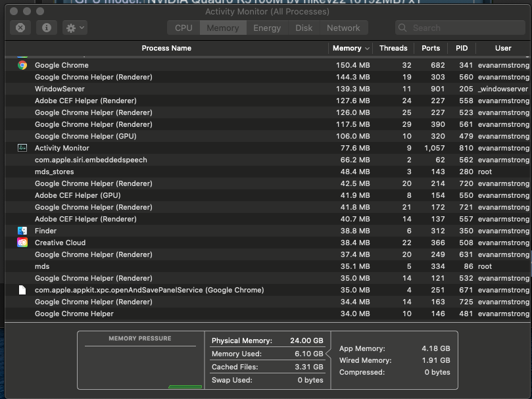The height and width of the screenshot is (399, 532).
Task: Select com.apple.siri.embeddedspeech process
Action: (x=268, y=160)
